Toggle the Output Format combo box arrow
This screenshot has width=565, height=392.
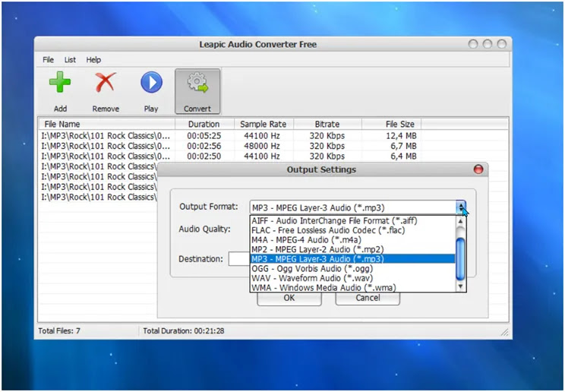461,207
